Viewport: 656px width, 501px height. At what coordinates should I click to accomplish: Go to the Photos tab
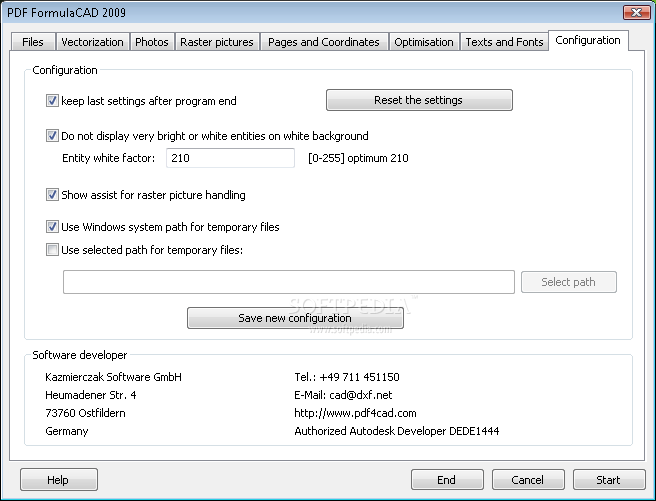[x=152, y=42]
